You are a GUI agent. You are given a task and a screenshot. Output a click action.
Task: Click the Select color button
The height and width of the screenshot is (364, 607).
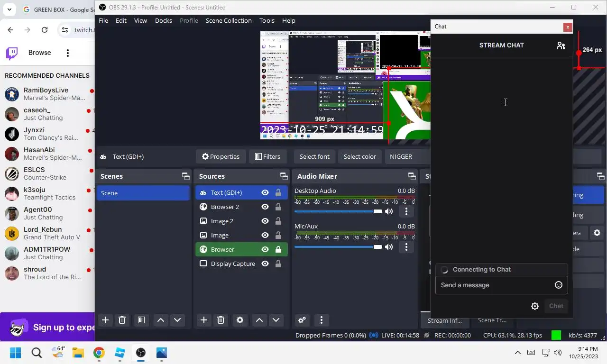360,156
